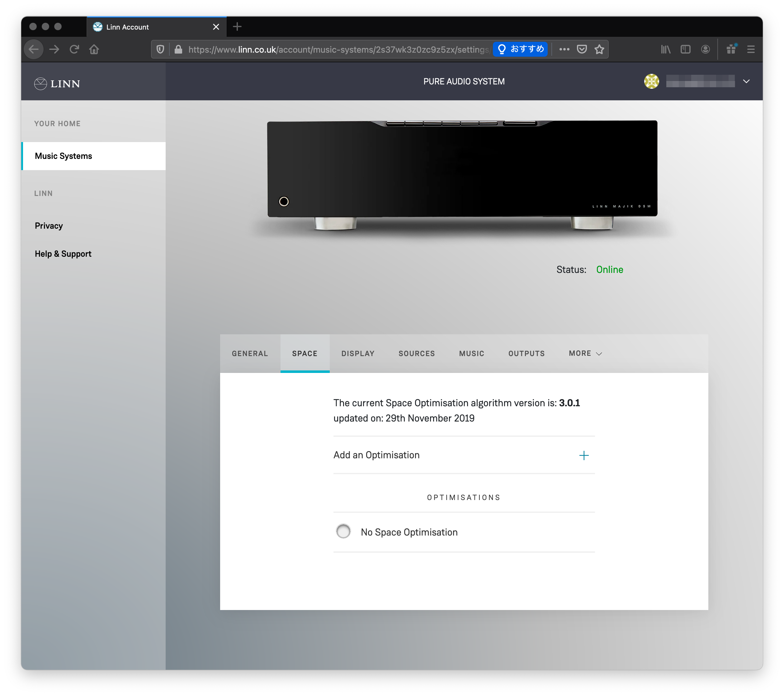Switch to the MUSIC tab
The image size is (784, 696).
coord(471,353)
